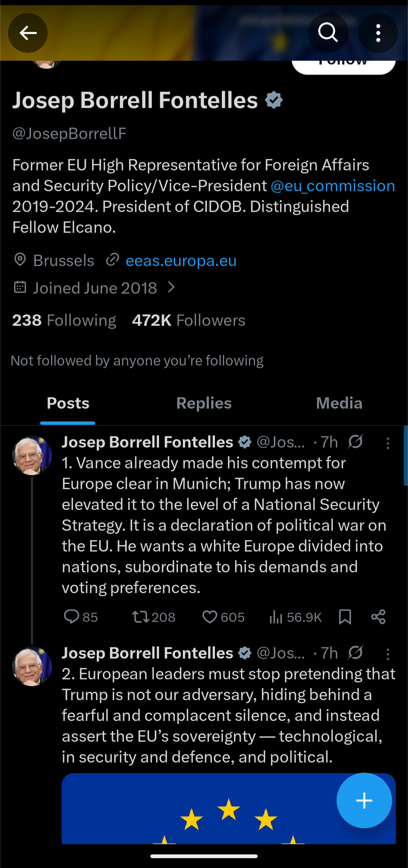The image size is (408, 868).
Task: View analytics showing 56.9K views
Action: (x=295, y=617)
